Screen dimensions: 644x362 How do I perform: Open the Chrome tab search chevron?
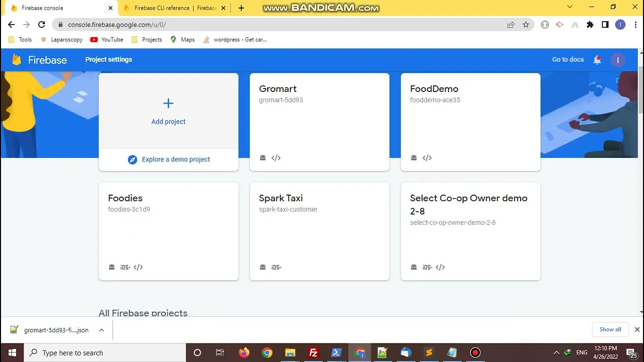(570, 7)
